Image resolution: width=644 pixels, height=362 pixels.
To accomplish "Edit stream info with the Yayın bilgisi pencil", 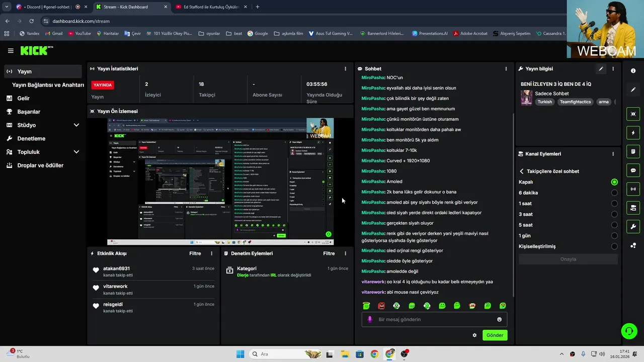I will pyautogui.click(x=601, y=69).
